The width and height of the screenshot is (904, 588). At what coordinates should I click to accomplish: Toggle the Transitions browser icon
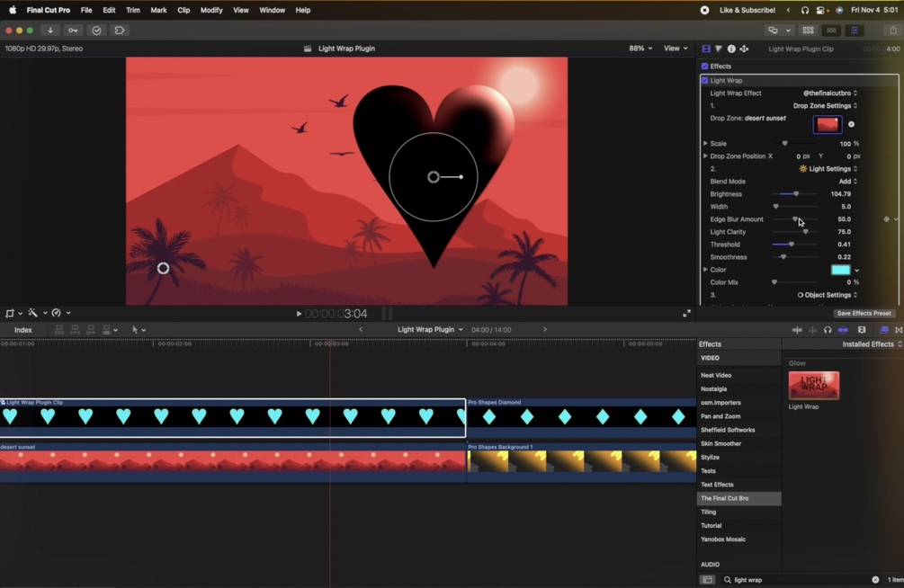click(899, 330)
